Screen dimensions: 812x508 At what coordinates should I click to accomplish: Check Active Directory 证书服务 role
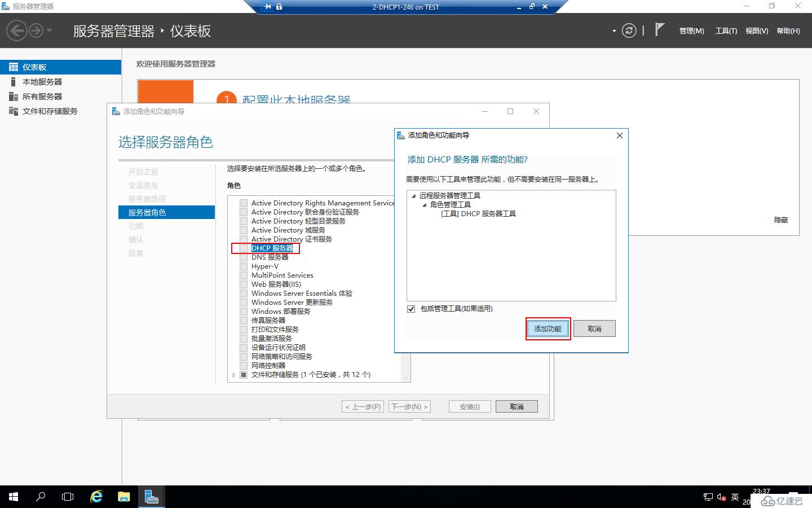tap(244, 239)
